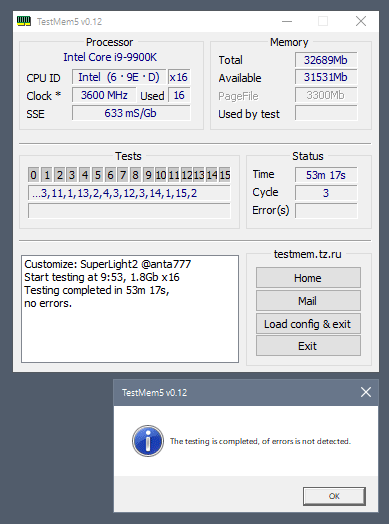Close the TestMem5 main window

pos(361,21)
